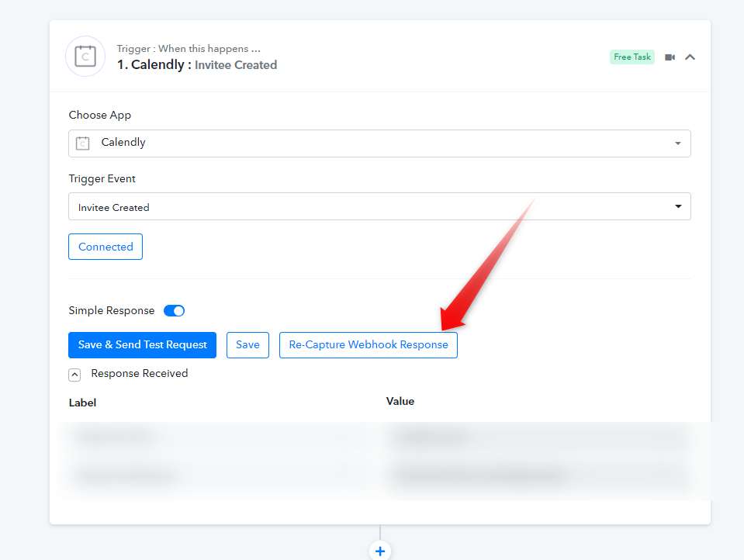Click the Calendly app icon in trigger header
Viewport: 744px width, 560px height.
[85, 57]
